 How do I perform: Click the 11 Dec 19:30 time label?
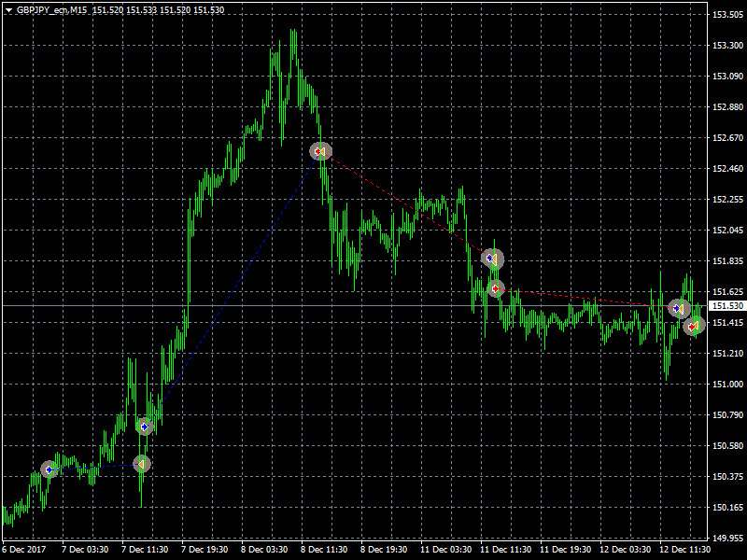tap(566, 550)
